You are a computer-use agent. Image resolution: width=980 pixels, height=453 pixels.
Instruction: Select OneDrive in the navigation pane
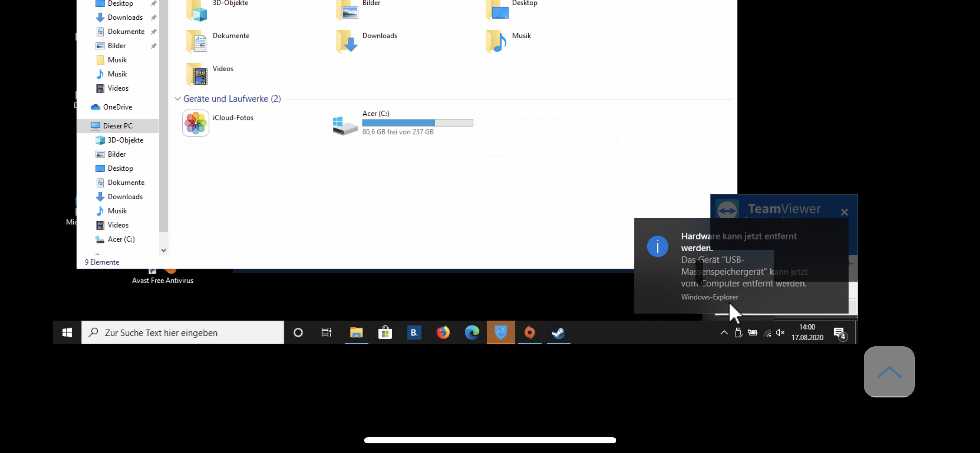pyautogui.click(x=117, y=107)
